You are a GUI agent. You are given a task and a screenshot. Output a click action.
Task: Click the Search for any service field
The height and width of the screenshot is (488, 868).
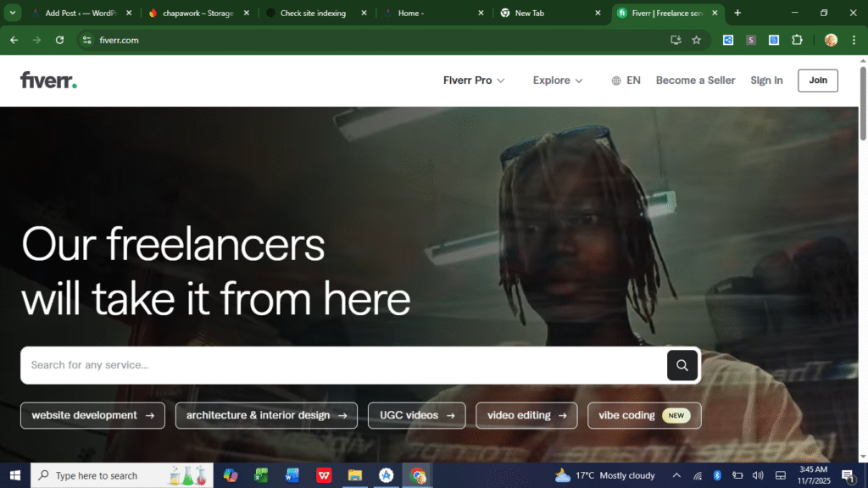pos(339,365)
